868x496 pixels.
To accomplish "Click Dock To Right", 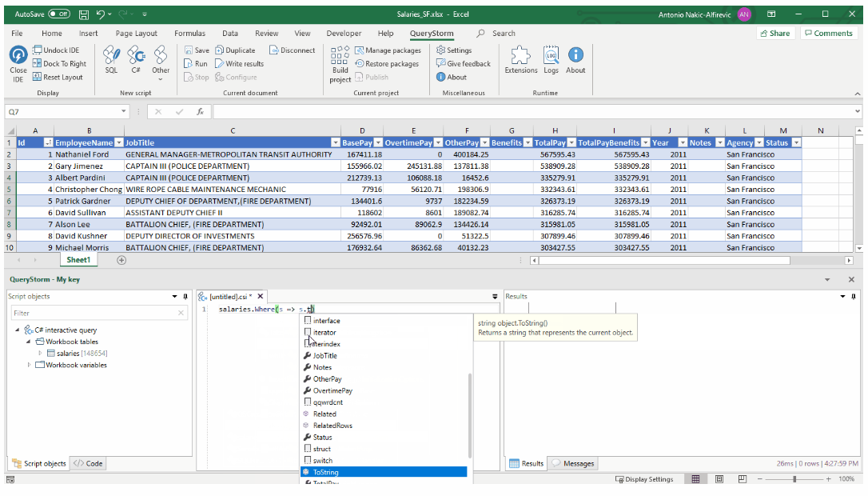I will pyautogui.click(x=59, y=64).
